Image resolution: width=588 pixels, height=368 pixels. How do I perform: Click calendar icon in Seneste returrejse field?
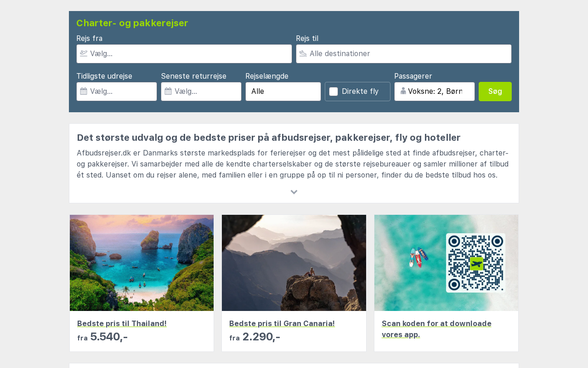pyautogui.click(x=168, y=91)
